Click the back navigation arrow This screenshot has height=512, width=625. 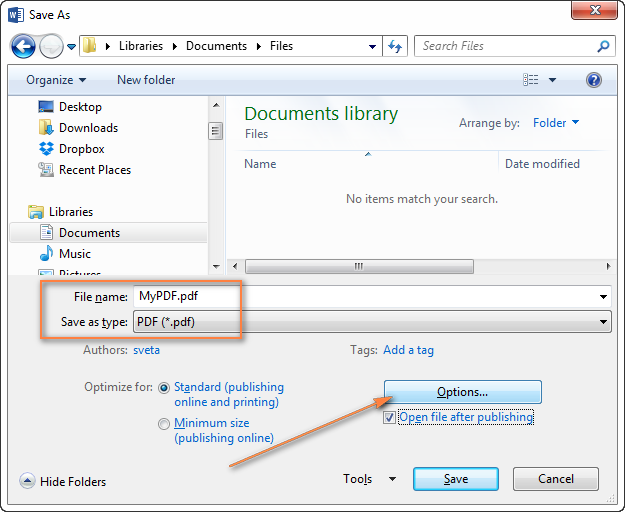pyautogui.click(x=23, y=46)
